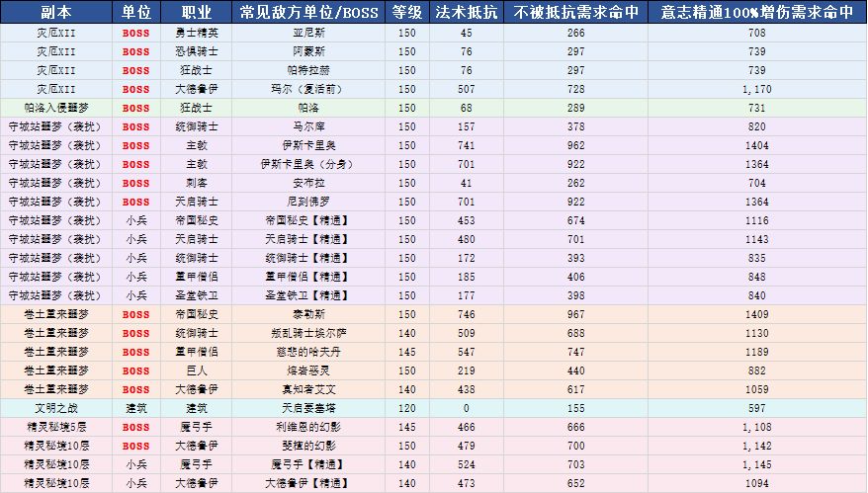Click the cell 帝国秘史【精通】
Screen dimensions: 868x493
pyautogui.click(x=308, y=220)
